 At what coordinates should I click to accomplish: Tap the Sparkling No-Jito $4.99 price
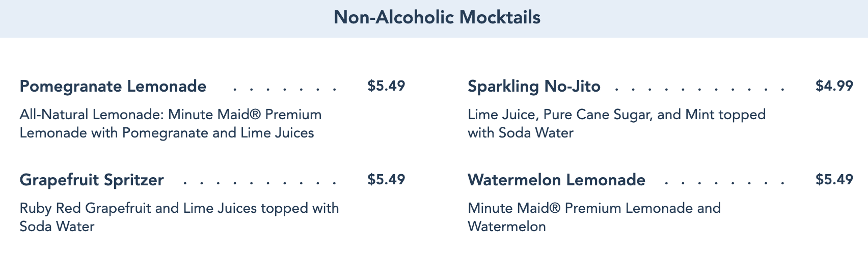(834, 86)
